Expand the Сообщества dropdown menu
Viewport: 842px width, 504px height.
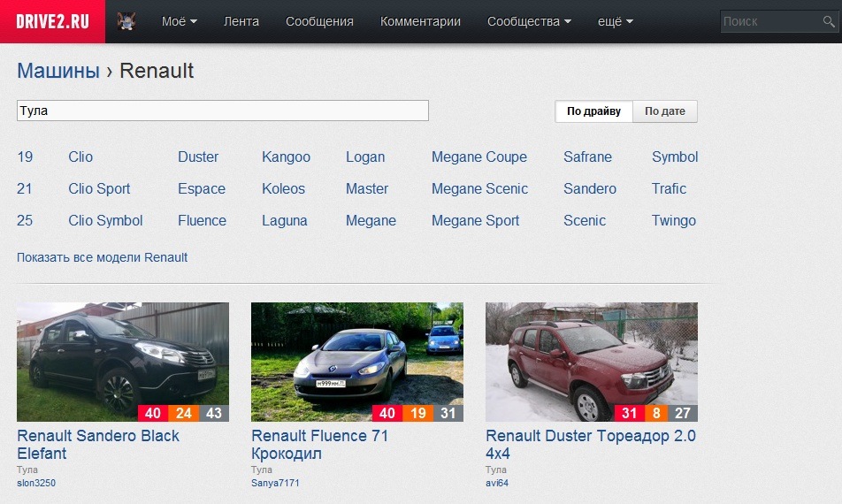pos(529,21)
